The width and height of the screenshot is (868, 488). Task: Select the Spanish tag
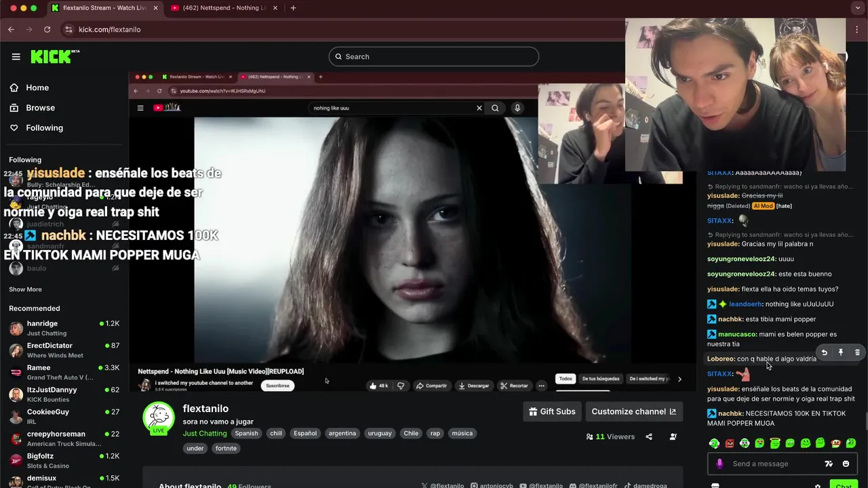pos(246,433)
